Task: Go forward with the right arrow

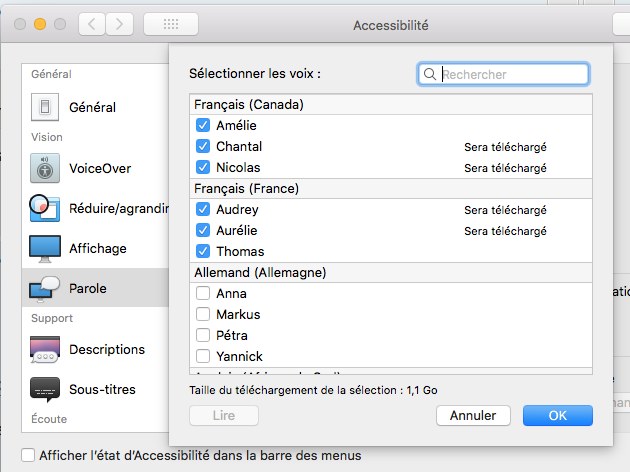Action: pyautogui.click(x=120, y=24)
